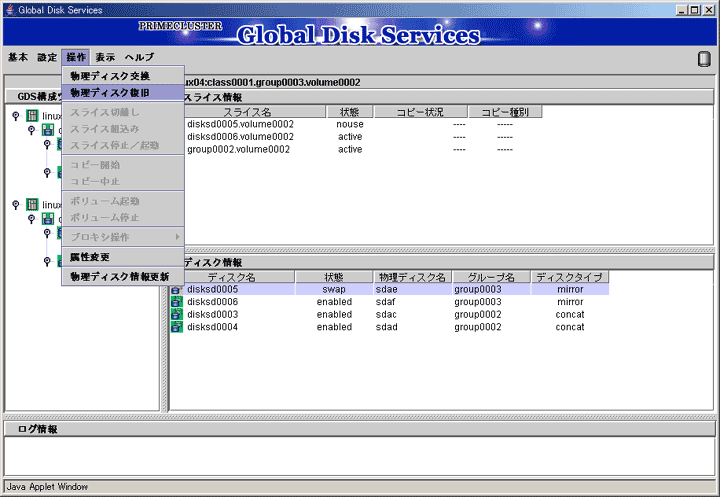Viewport: 720px width, 497px height.
Task: Open the 基本 menu
Action: (x=18, y=57)
